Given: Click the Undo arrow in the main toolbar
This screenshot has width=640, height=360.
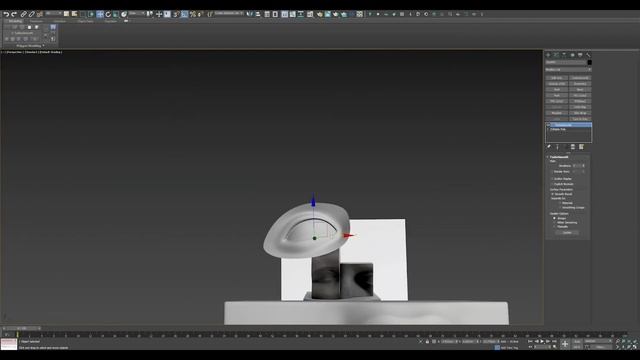Looking at the screenshot, I should pos(7,14).
